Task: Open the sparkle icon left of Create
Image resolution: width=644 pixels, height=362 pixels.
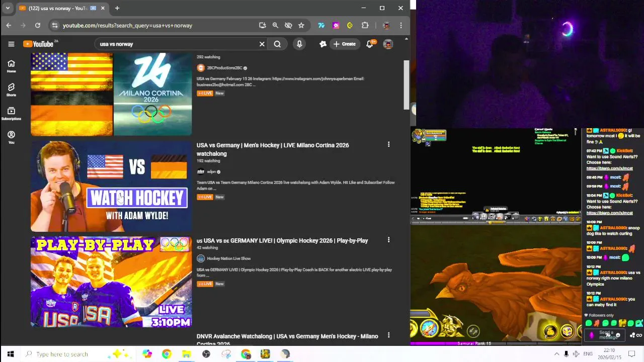Action: pyautogui.click(x=323, y=44)
